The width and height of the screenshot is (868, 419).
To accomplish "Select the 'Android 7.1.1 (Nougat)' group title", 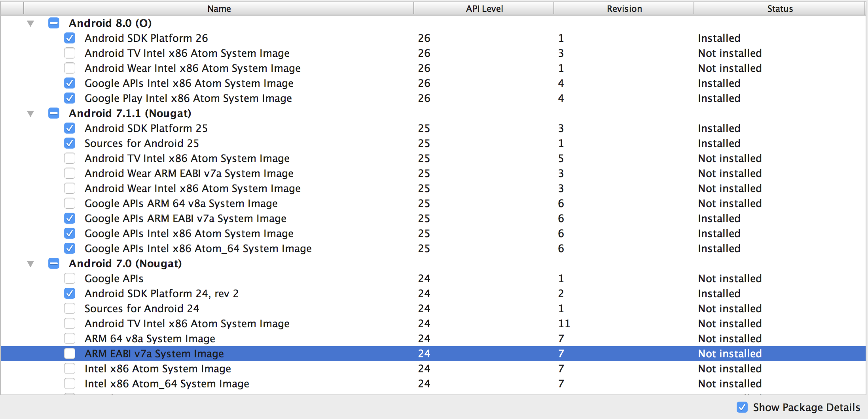I will (130, 113).
